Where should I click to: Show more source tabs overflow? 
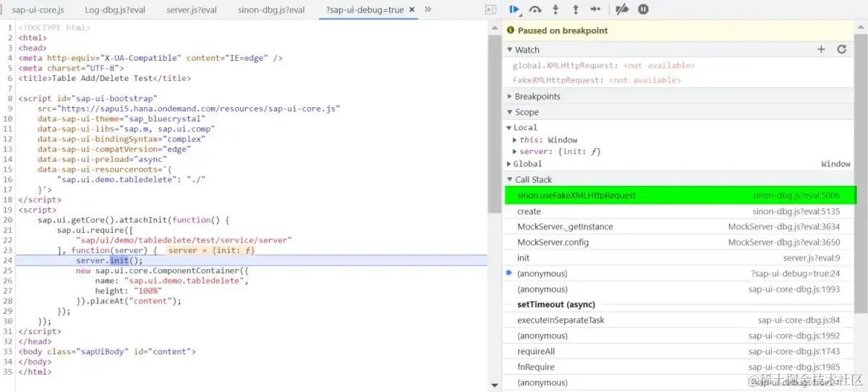[427, 9]
